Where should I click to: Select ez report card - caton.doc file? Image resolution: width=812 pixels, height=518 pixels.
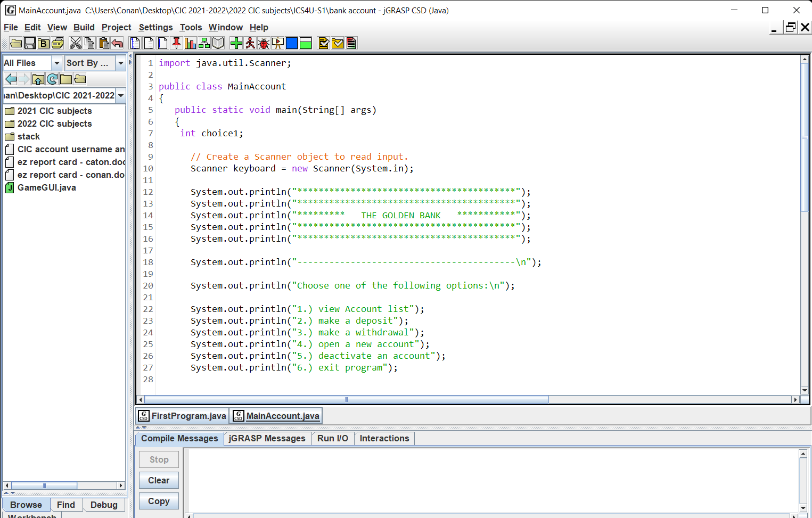tap(65, 162)
